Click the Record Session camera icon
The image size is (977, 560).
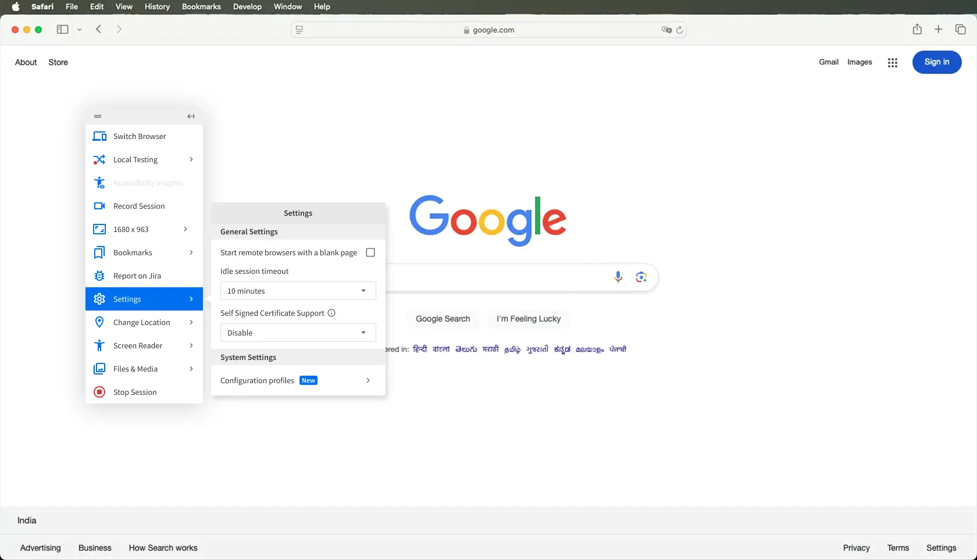click(x=99, y=206)
